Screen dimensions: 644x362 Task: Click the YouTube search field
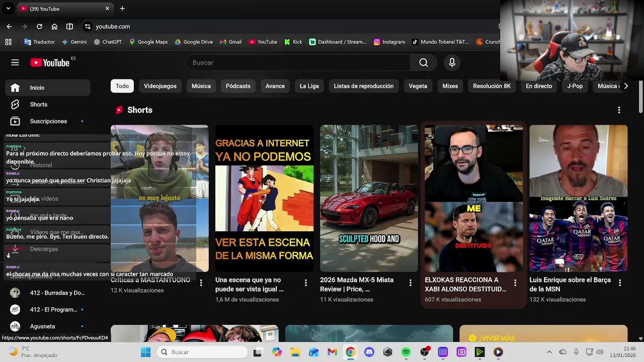[298, 62]
